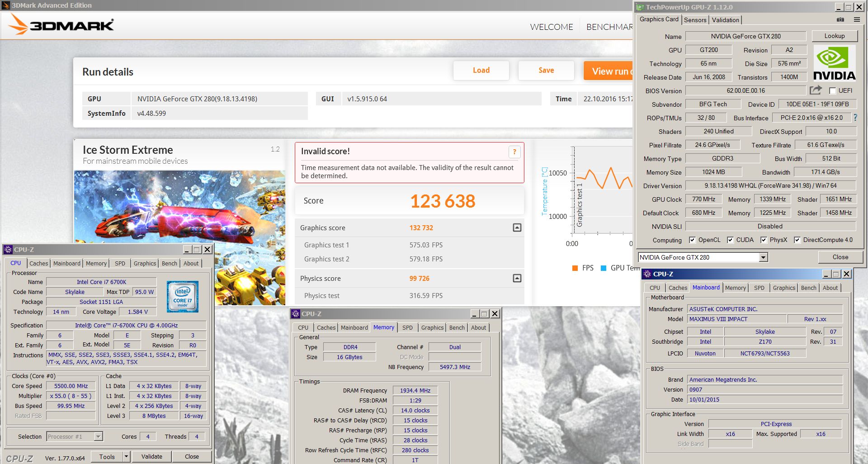Click the NVIDIA logo in GPU-Z
The width and height of the screenshot is (868, 464).
point(835,63)
